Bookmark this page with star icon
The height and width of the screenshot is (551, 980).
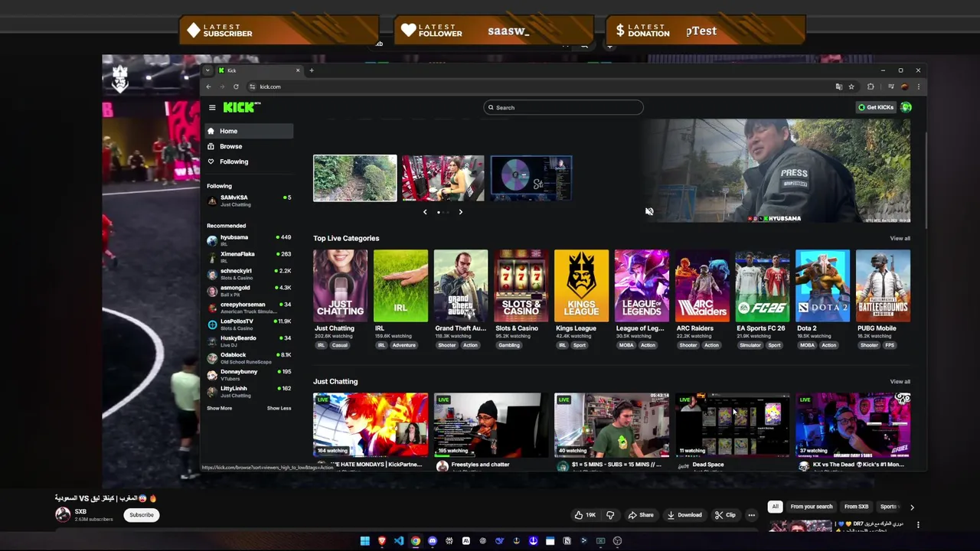[851, 86]
